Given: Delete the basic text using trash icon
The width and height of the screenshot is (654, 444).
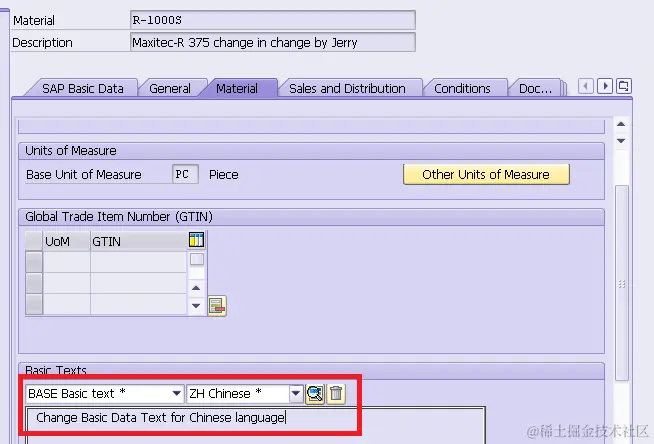Looking at the screenshot, I should (x=336, y=394).
